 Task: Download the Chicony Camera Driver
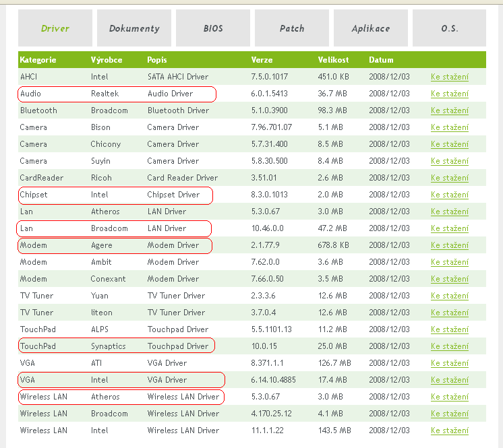(450, 144)
